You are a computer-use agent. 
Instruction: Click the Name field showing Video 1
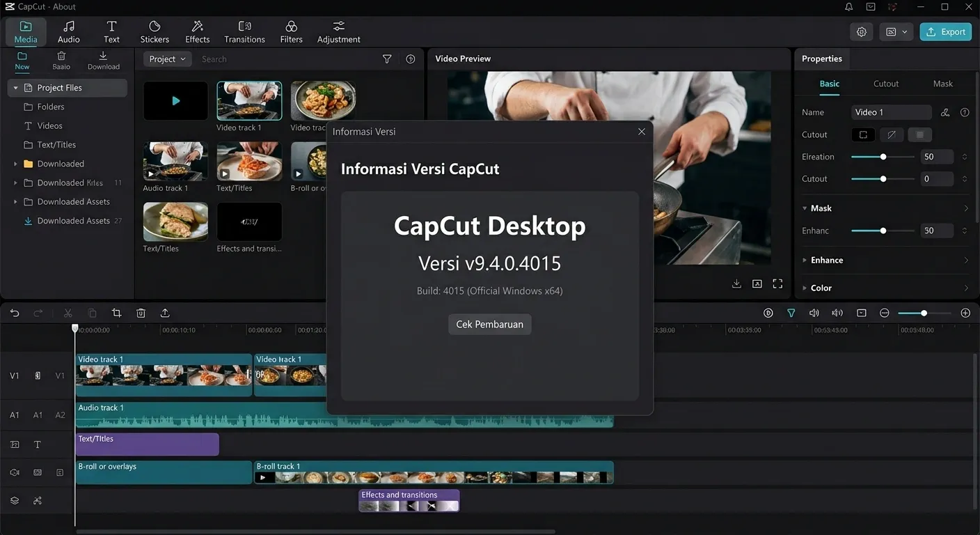892,112
